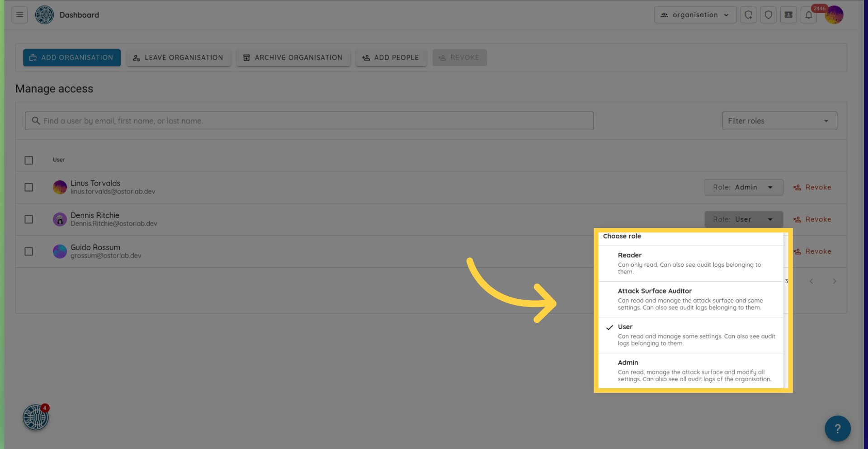Open the hamburger navigation menu
The image size is (868, 449).
point(19,15)
